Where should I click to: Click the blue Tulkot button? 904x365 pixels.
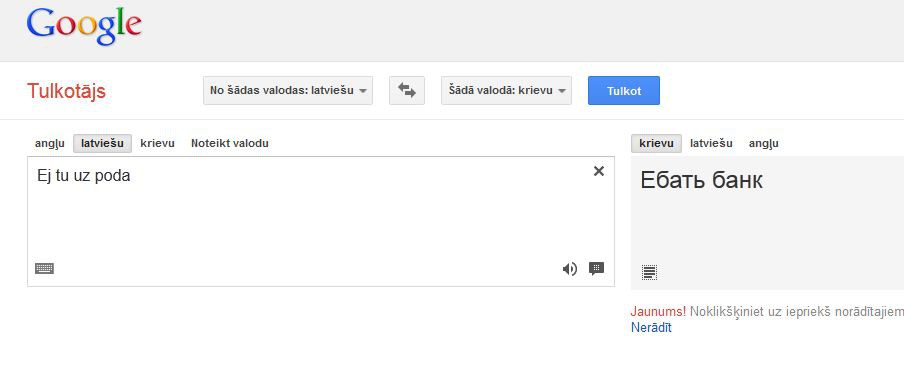pos(624,91)
